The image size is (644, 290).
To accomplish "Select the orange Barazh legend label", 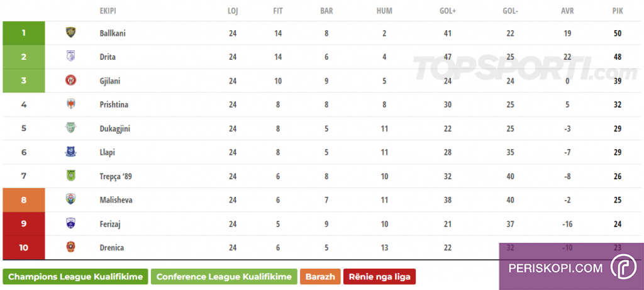I will coord(321,277).
